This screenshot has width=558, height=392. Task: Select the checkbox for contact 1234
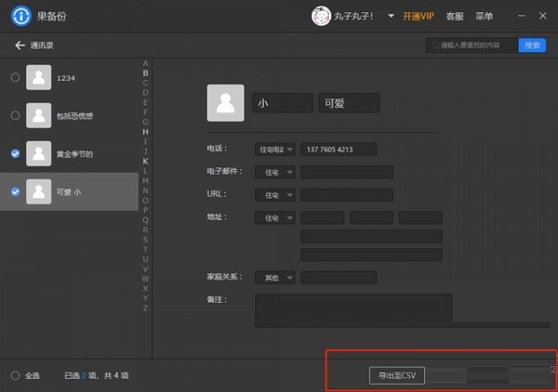coord(15,77)
